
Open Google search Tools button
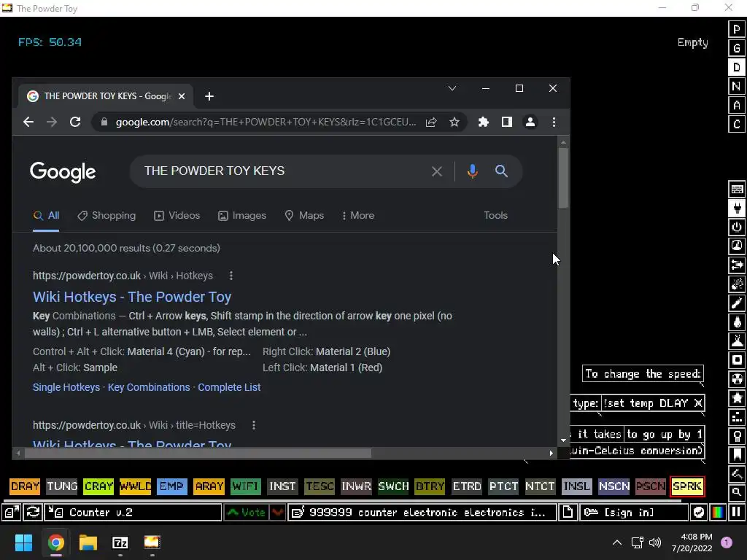pyautogui.click(x=496, y=216)
